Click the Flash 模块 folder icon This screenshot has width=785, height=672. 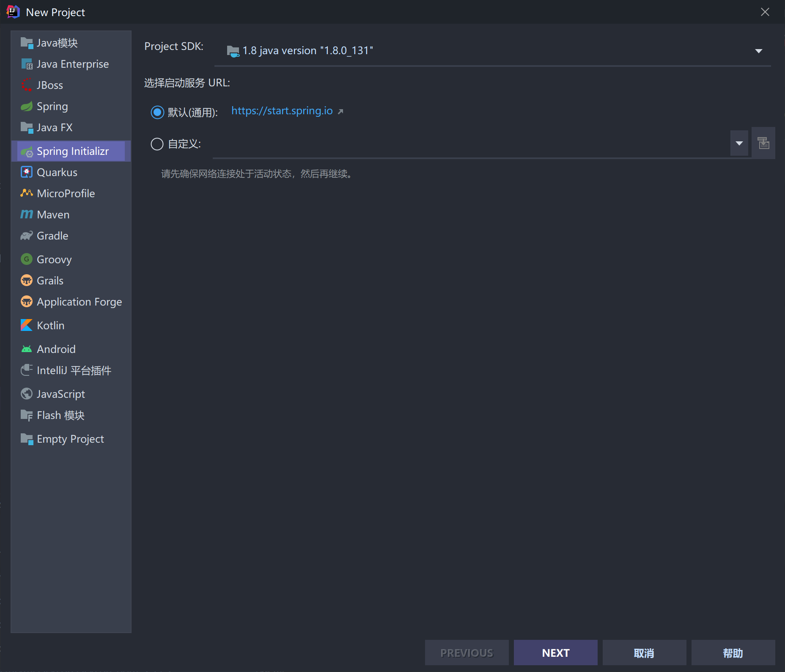click(x=27, y=415)
